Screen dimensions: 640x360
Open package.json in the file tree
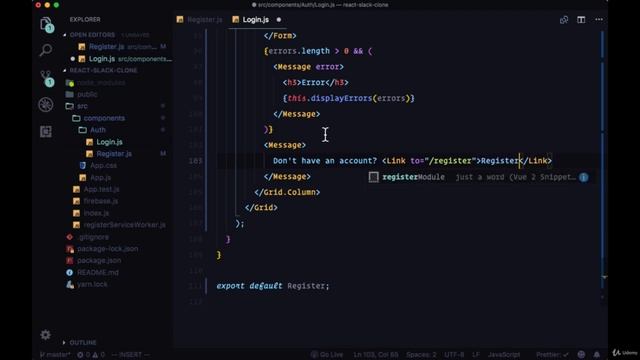99,260
